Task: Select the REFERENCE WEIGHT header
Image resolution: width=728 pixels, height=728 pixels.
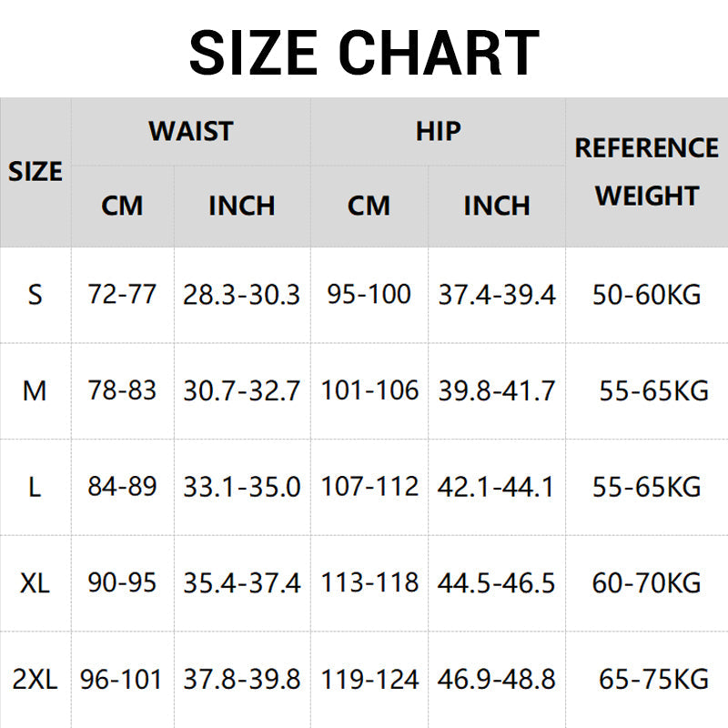Action: click(x=646, y=172)
